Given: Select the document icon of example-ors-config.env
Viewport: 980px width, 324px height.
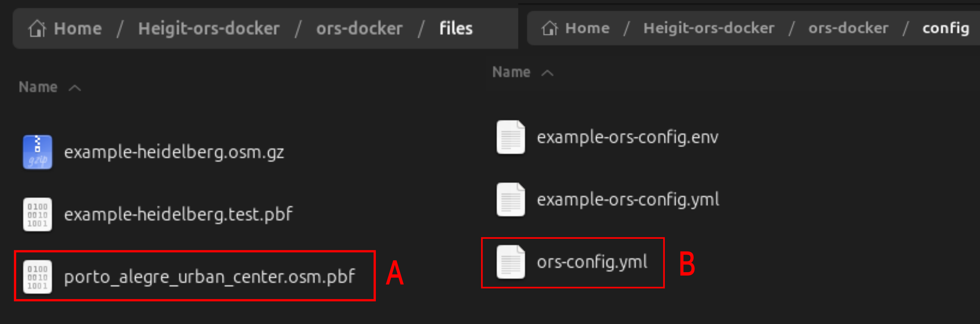Looking at the screenshot, I should point(511,137).
